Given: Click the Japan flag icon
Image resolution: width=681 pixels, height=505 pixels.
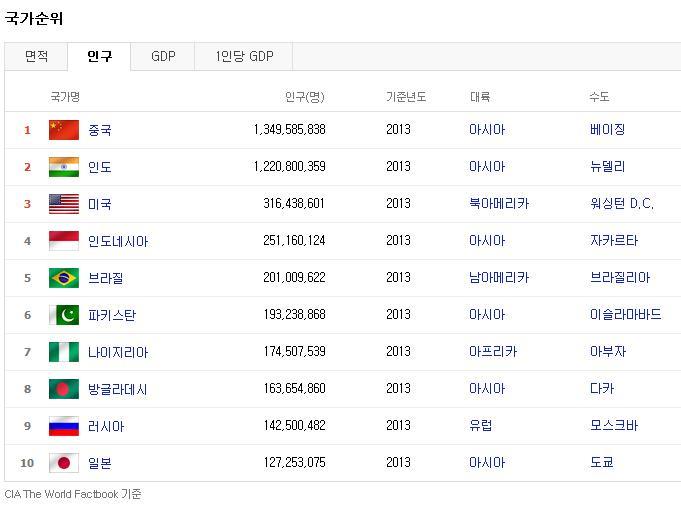Looking at the screenshot, I should pyautogui.click(x=64, y=463).
